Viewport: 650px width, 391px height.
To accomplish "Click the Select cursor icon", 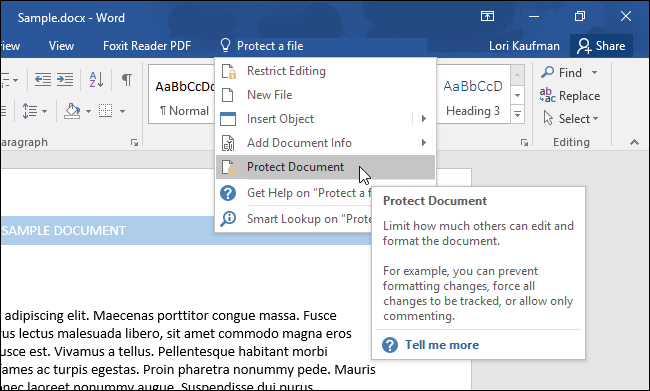I will tap(548, 118).
